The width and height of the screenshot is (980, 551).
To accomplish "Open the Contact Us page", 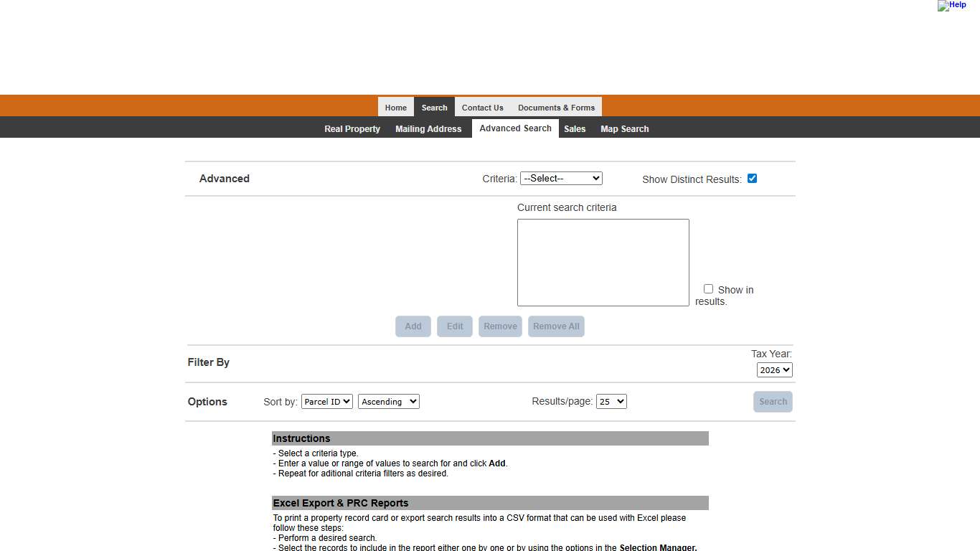I will 482,107.
